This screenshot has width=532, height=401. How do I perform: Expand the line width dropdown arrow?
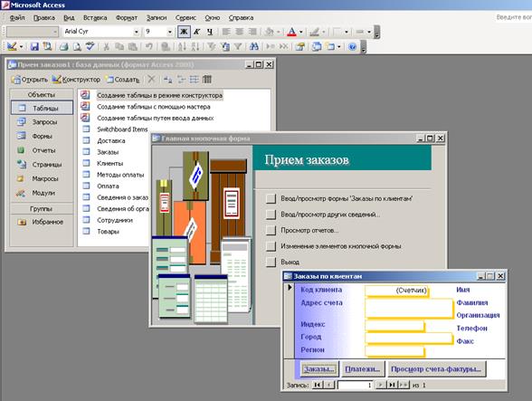point(369,32)
